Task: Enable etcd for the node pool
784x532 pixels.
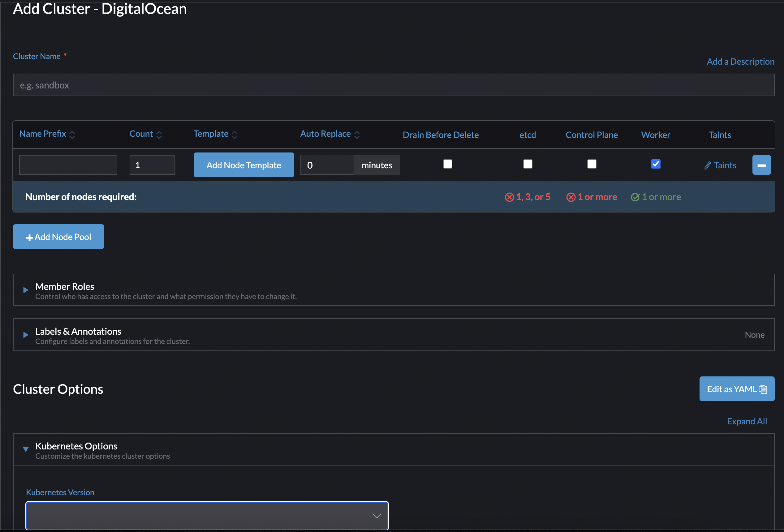Action: (x=527, y=164)
